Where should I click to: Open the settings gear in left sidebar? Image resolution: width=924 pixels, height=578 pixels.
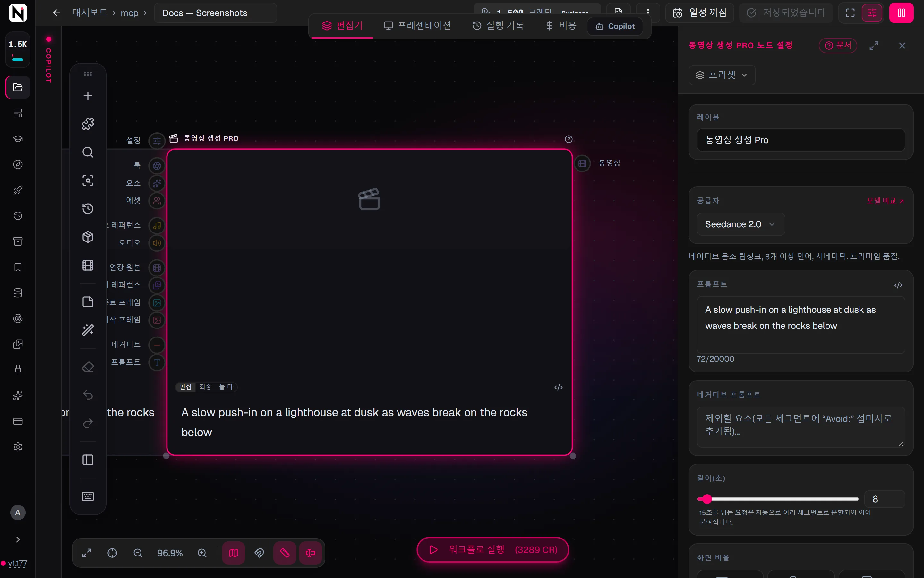[18, 447]
